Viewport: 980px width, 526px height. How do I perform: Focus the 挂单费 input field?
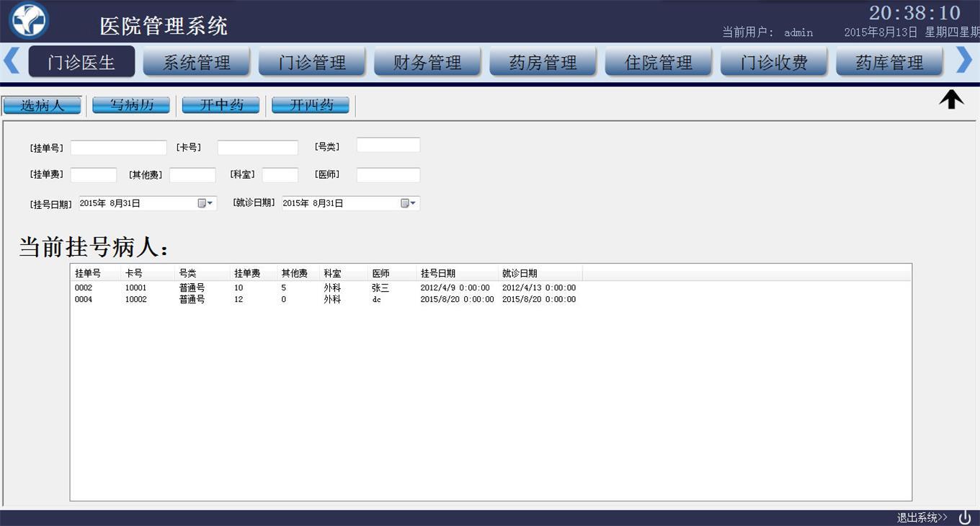coord(94,175)
